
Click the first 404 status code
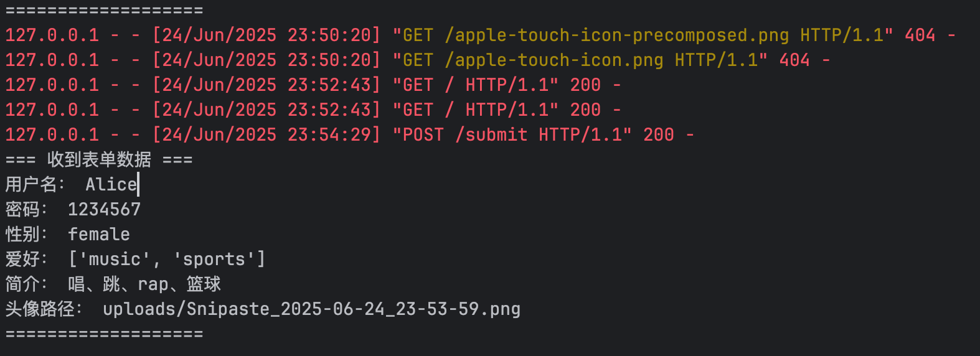coord(920,35)
